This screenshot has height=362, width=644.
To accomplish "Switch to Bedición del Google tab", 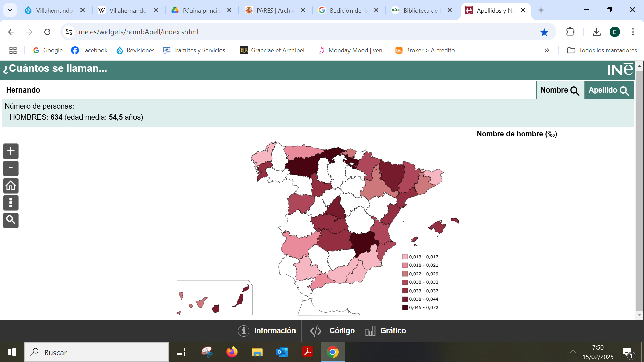I will (x=348, y=10).
